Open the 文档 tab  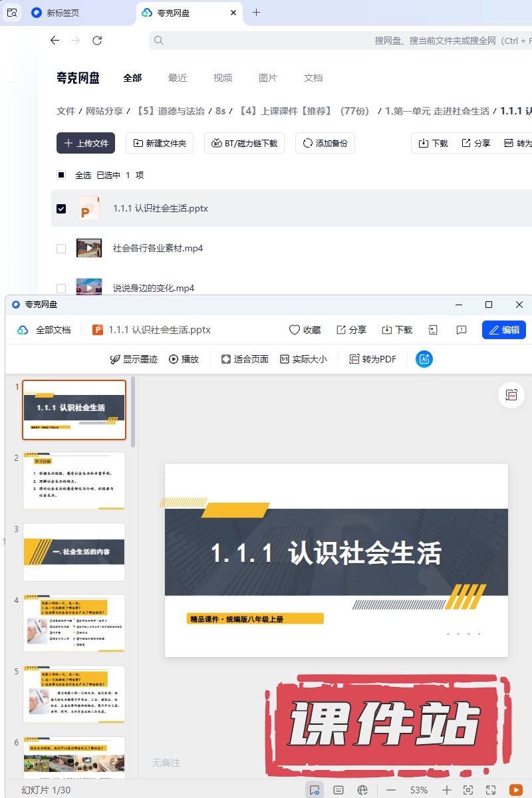(313, 78)
